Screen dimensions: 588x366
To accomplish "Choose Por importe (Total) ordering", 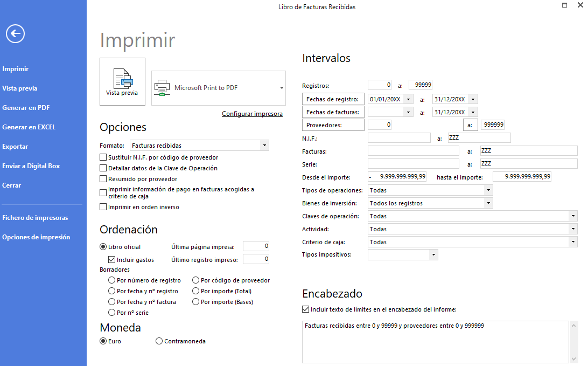I will pos(195,291).
